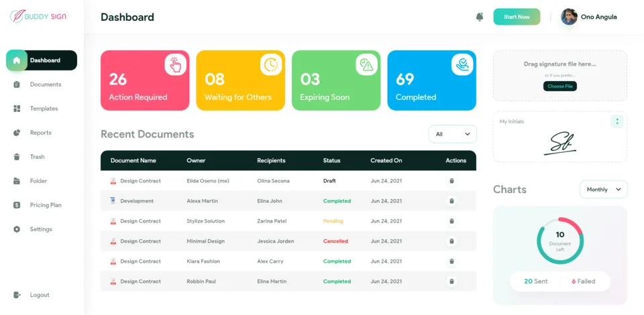Click the checkmark hand icon on Completed card
Viewport: 644px width, 315px height.
(462, 65)
